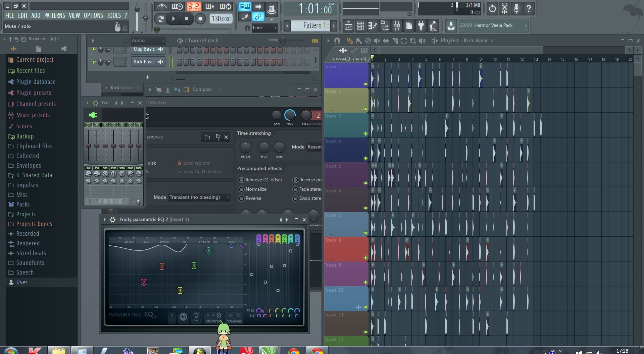Viewport: 644px width, 354px height.
Task: Open Plugin database in Browser
Action: click(36, 82)
